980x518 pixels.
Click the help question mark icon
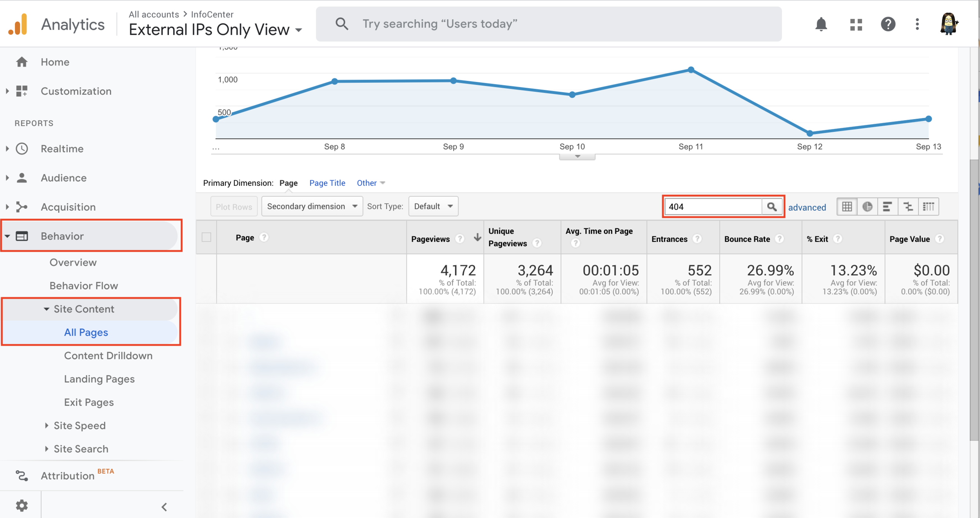[x=888, y=24]
